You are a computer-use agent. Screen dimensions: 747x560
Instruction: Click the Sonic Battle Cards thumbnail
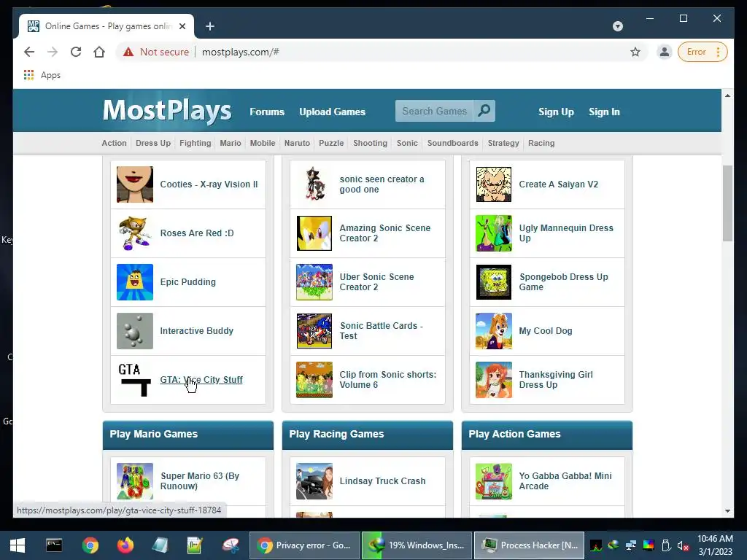(x=314, y=331)
